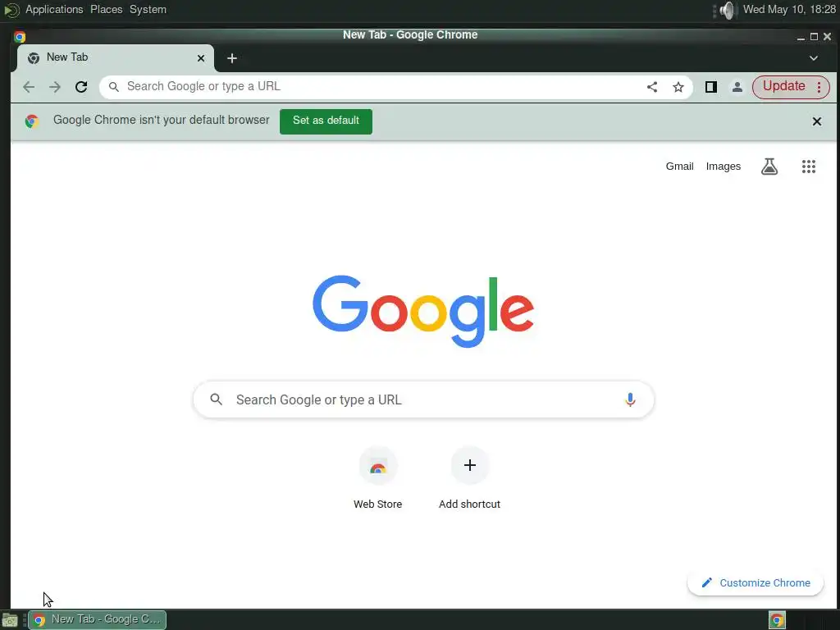The image size is (840, 630).
Task: Click Customize Chrome button
Action: (x=755, y=583)
